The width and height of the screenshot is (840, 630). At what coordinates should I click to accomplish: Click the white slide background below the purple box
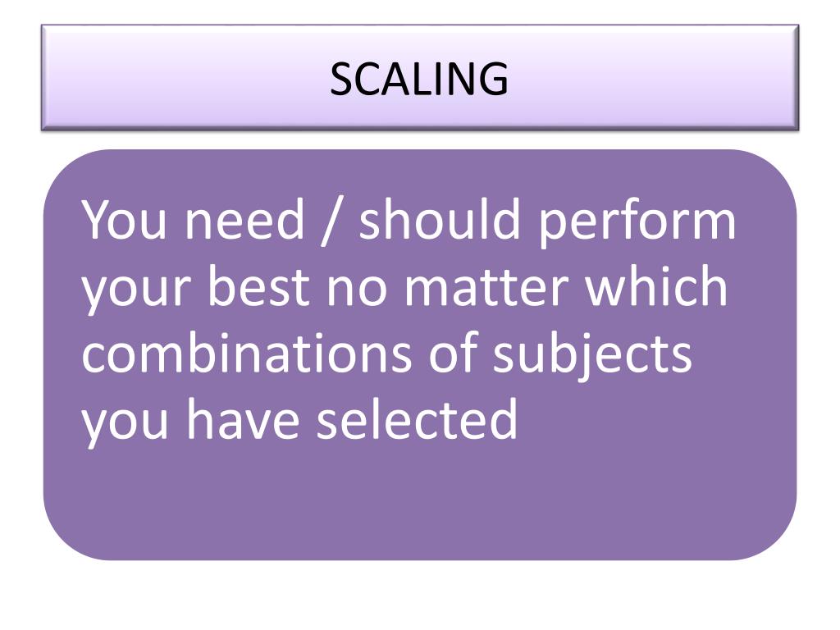coord(419,596)
